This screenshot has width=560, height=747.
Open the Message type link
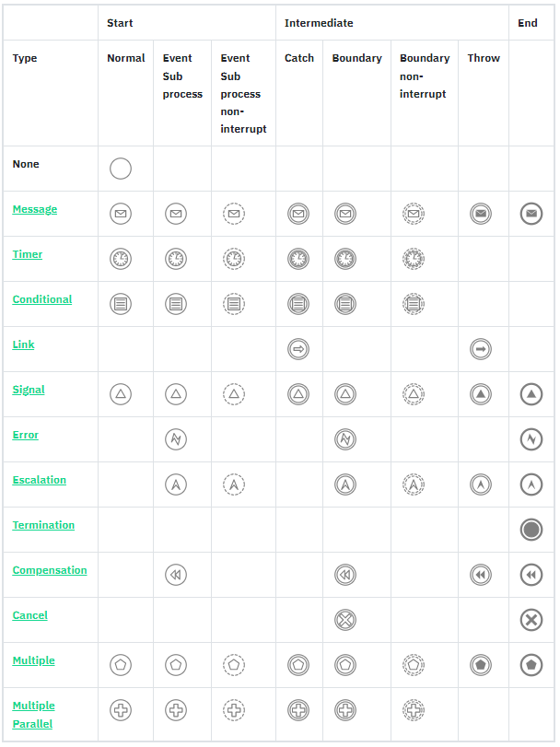click(x=35, y=209)
